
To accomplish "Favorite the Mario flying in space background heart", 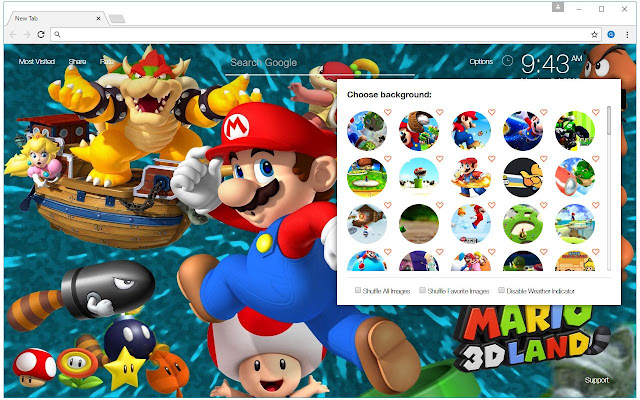I will (x=544, y=112).
